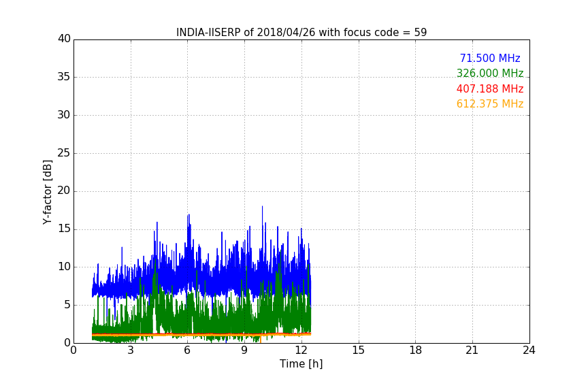Select the orange 612.375 MHz legend label
This screenshot has width=588, height=392.
pos(490,104)
